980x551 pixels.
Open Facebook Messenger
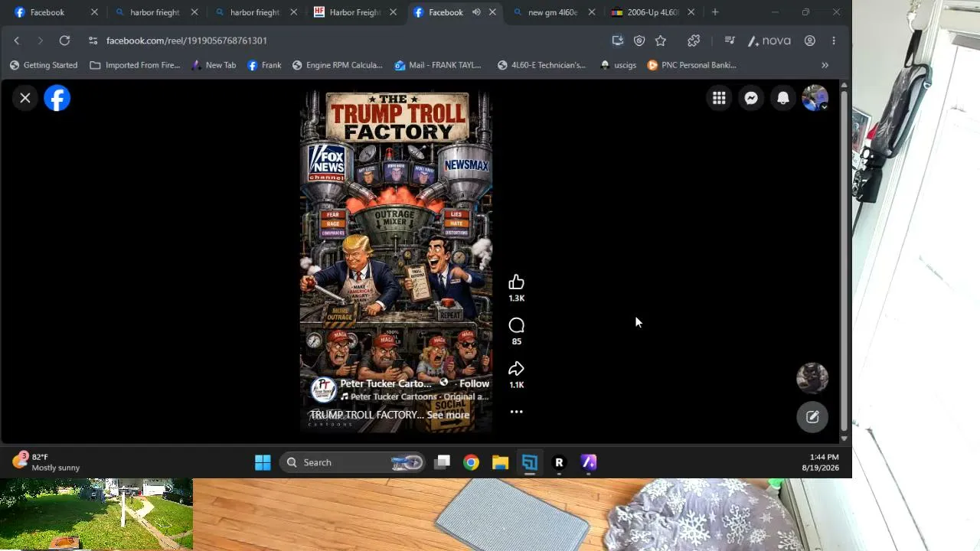[x=751, y=98]
